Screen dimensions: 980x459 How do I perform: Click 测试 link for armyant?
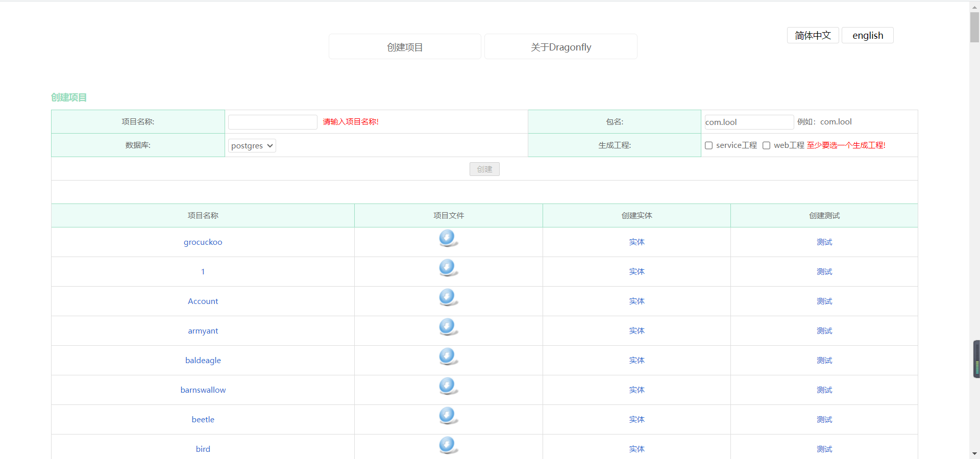click(824, 331)
